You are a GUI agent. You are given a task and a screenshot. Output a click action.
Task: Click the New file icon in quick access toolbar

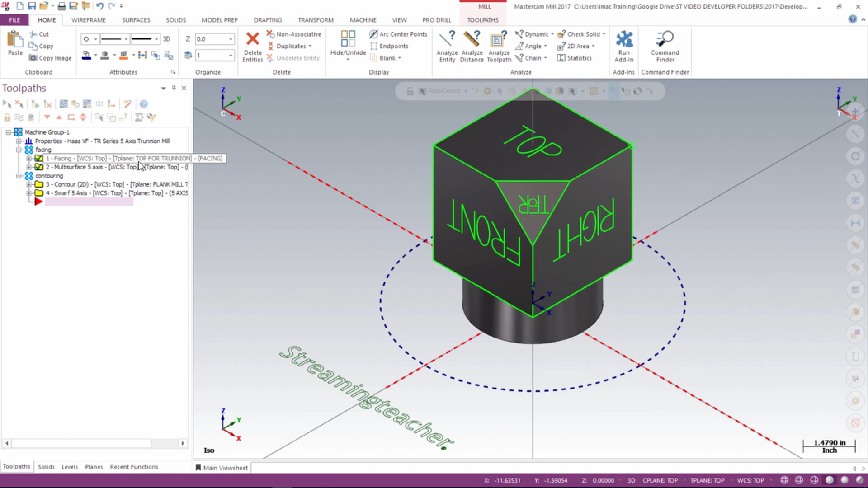coord(20,6)
